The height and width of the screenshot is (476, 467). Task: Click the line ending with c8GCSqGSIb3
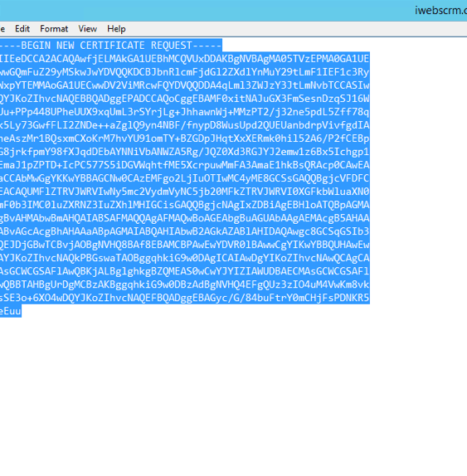click(185, 231)
